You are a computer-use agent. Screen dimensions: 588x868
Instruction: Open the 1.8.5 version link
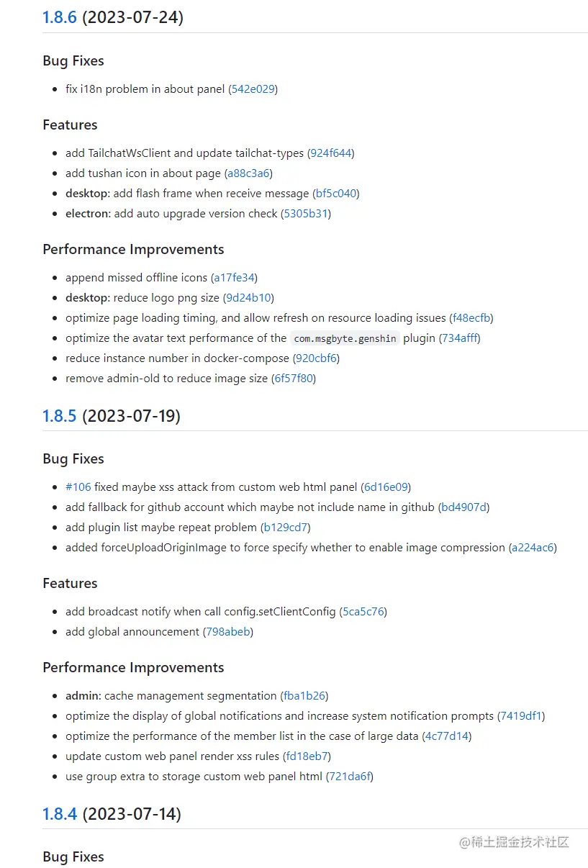pos(59,415)
